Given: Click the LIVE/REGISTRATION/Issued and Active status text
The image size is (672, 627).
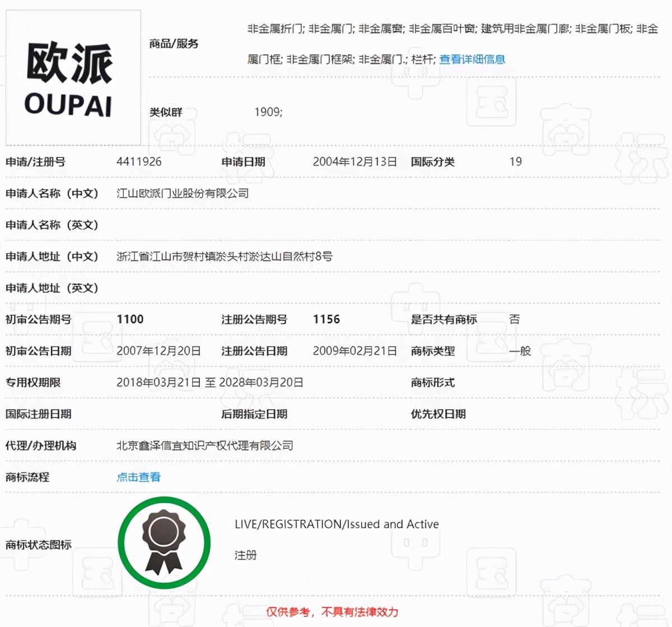Looking at the screenshot, I should click(x=337, y=525).
